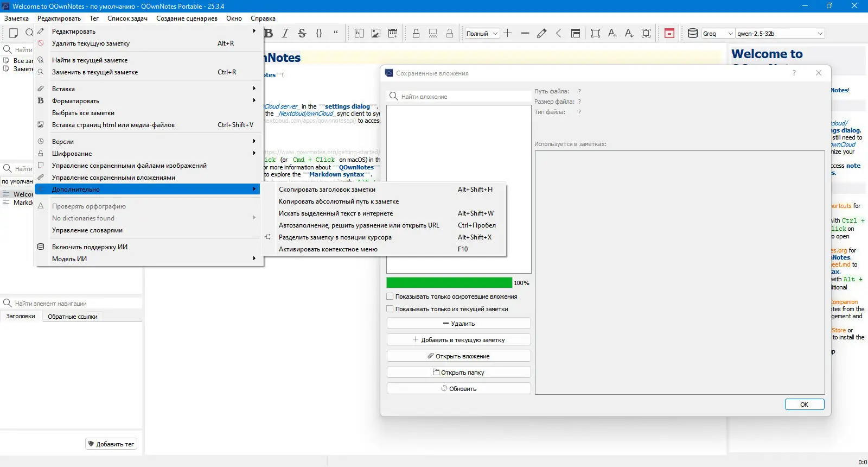868x467 pixels.
Task: Enable showing only orphaned attachments checkbox
Action: tap(390, 296)
